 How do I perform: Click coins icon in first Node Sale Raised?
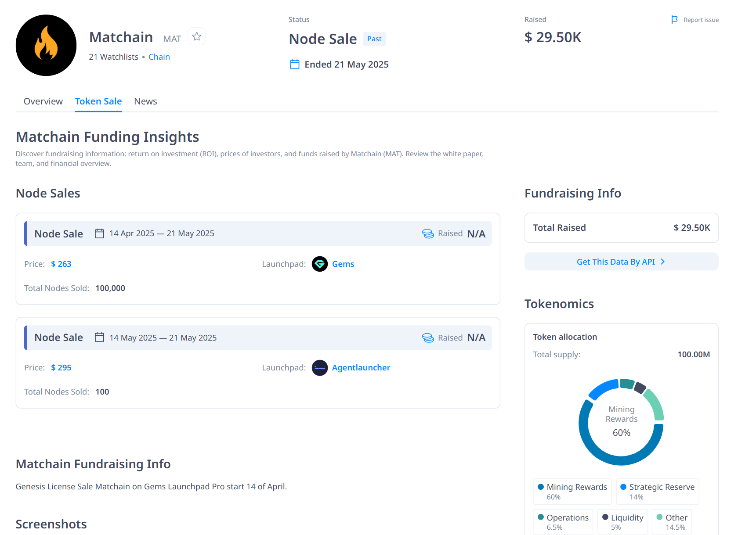(428, 233)
